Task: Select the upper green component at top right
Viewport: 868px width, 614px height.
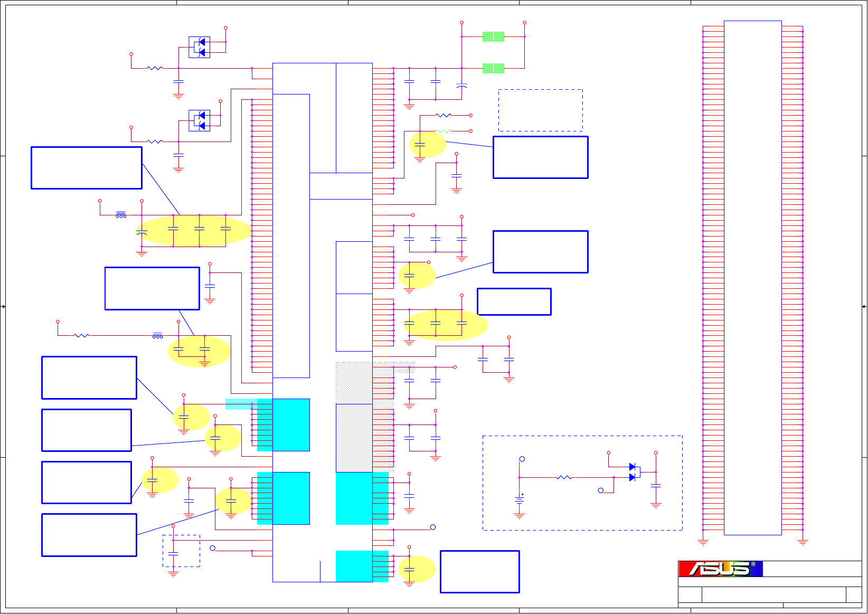Action: (x=493, y=36)
